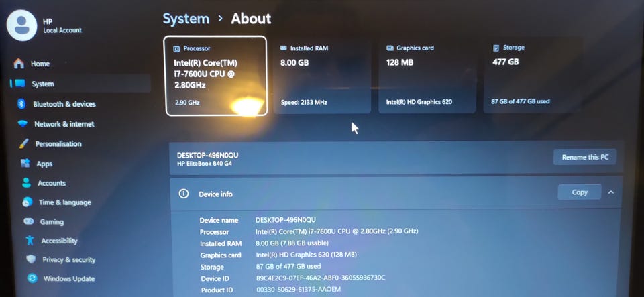
Task: Click the Storage drive icon
Action: [496, 48]
